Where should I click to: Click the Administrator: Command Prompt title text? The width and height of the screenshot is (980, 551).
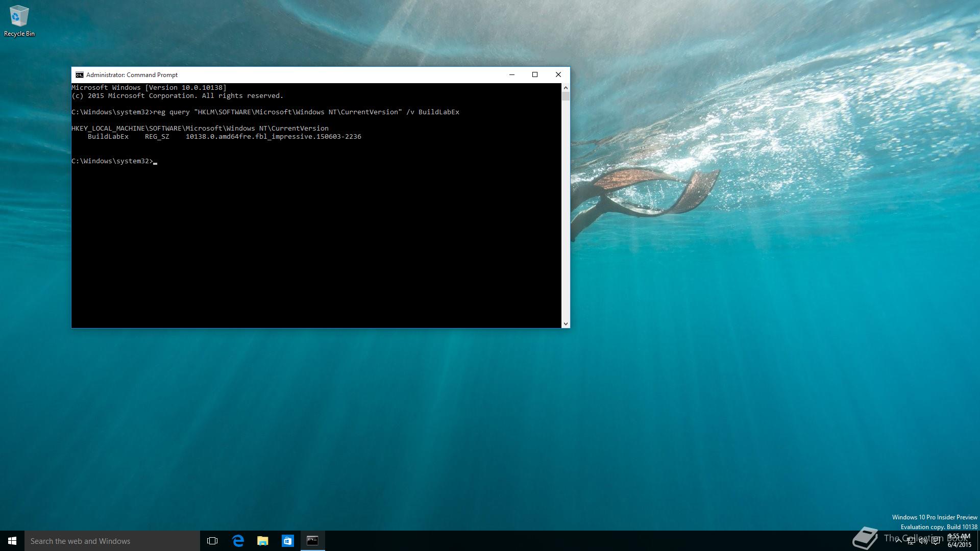tap(132, 75)
